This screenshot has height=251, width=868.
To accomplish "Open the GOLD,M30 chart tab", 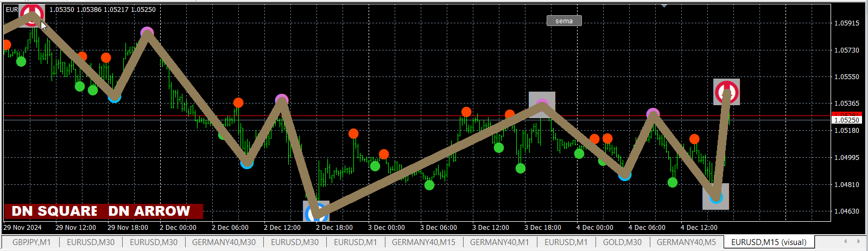I will coord(622,242).
